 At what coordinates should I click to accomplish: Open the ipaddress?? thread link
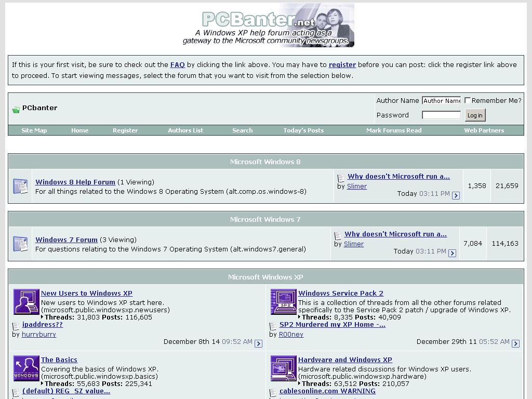point(43,324)
